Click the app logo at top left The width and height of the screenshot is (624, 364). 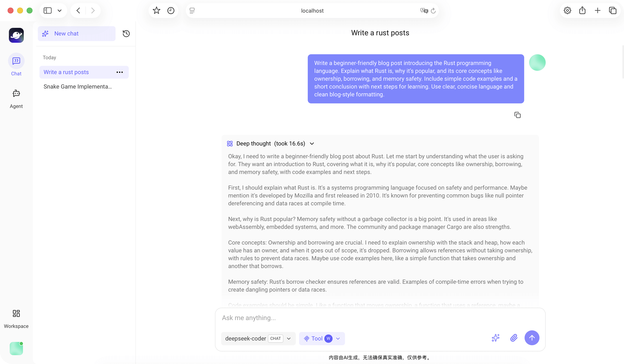16,35
